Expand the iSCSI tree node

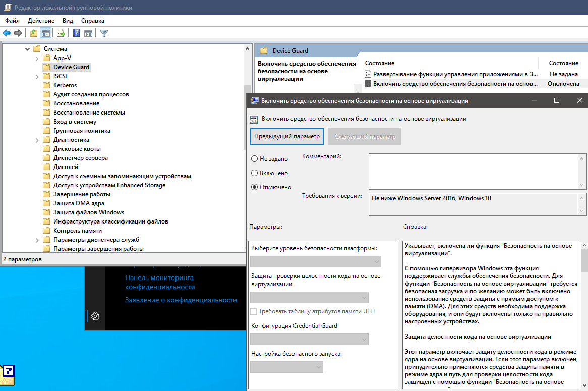coord(37,77)
